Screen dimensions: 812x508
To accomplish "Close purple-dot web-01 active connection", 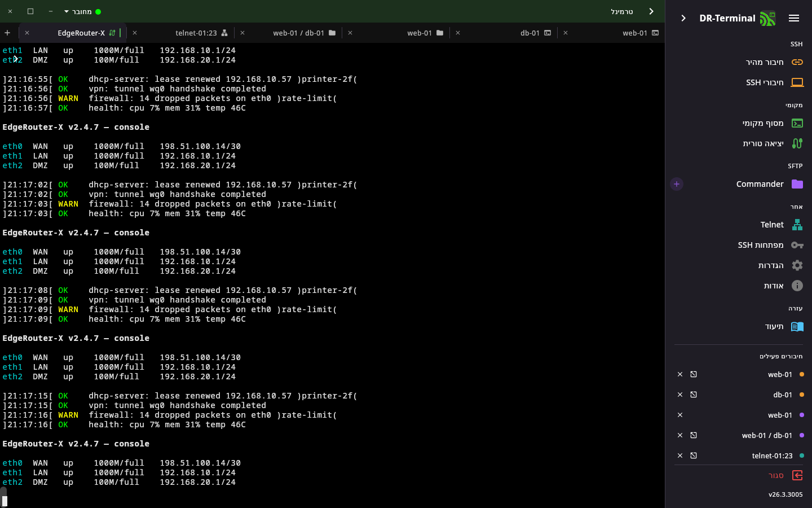I will click(x=680, y=415).
